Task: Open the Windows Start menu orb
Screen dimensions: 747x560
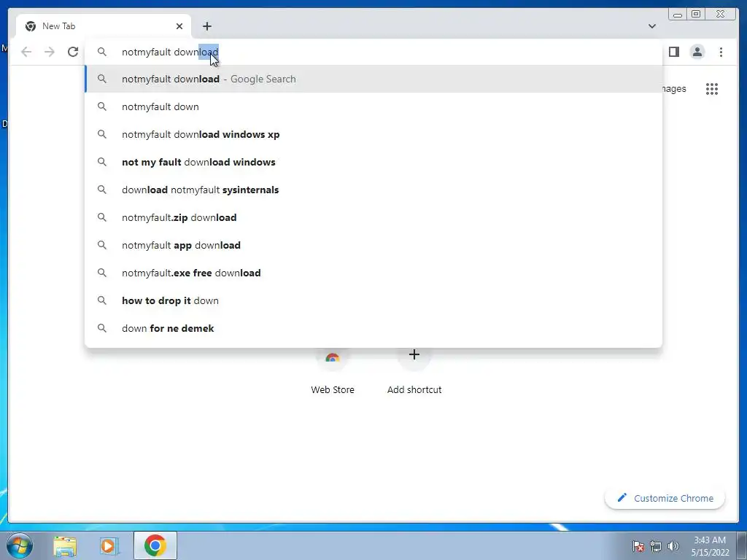Action: pyautogui.click(x=20, y=545)
